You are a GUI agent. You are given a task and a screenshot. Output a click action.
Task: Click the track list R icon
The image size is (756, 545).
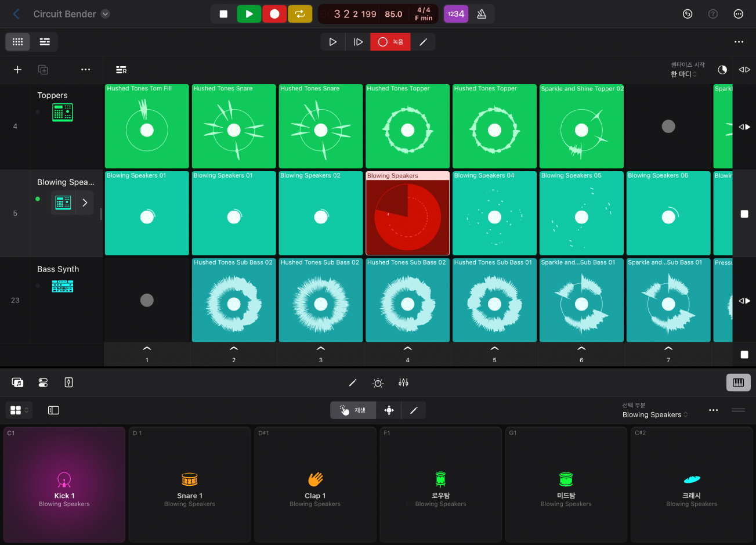coord(121,70)
